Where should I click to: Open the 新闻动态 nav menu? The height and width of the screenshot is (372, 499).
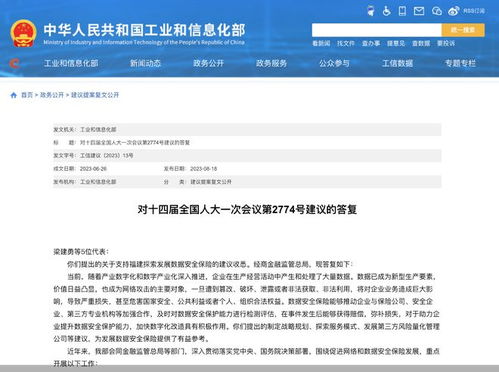(145, 63)
